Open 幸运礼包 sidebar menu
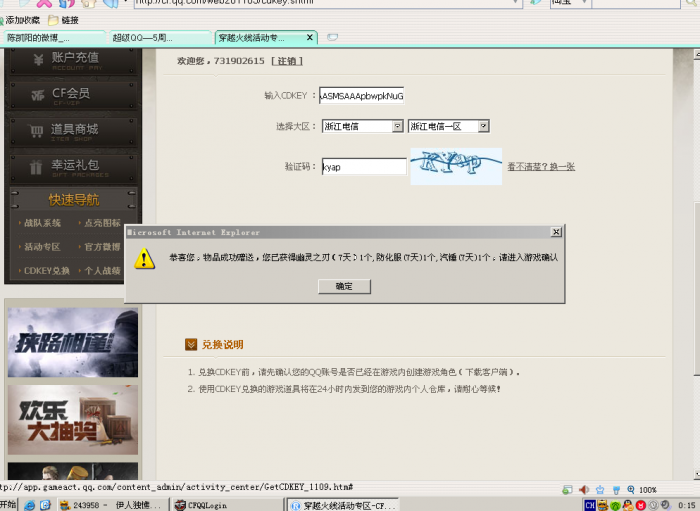This screenshot has height=511, width=700. (x=73, y=167)
